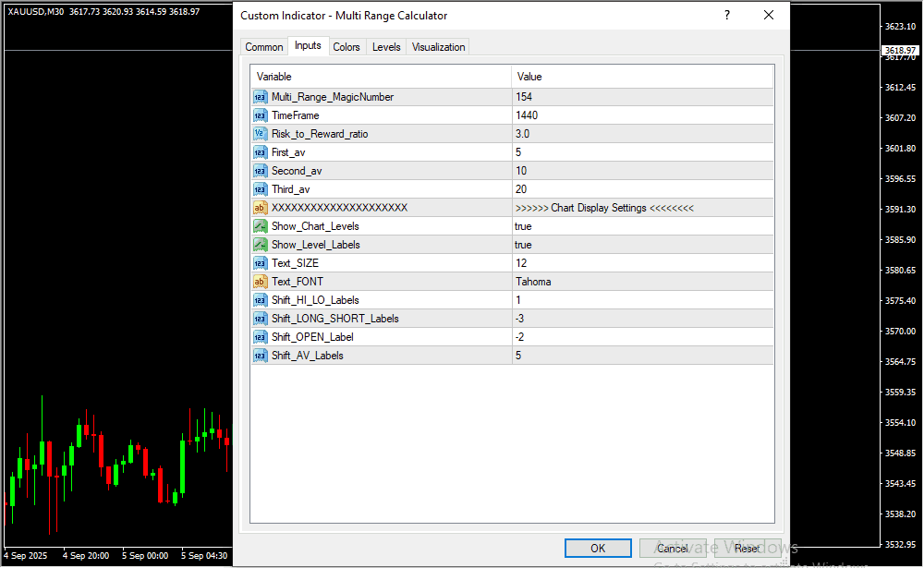Open the Common tab

point(264,47)
